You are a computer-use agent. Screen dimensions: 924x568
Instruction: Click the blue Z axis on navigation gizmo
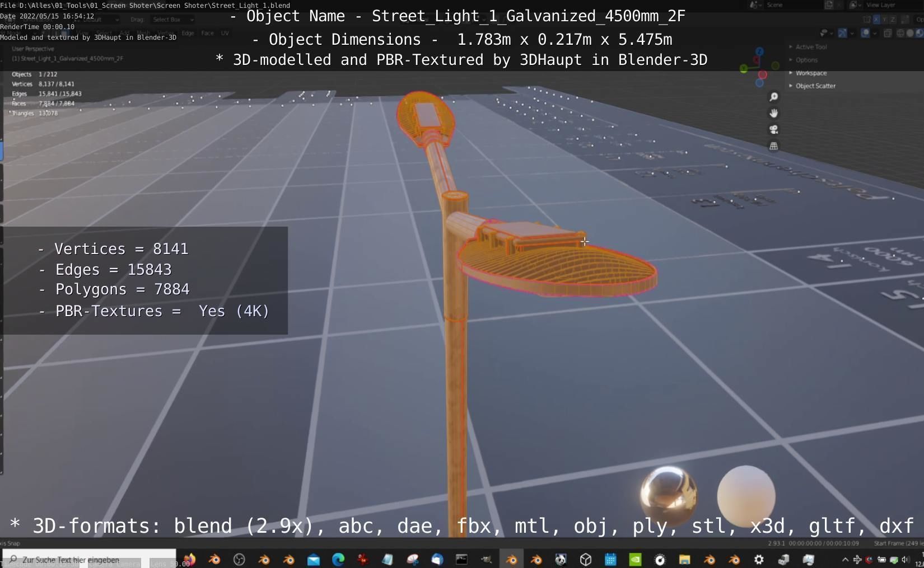pos(759,51)
